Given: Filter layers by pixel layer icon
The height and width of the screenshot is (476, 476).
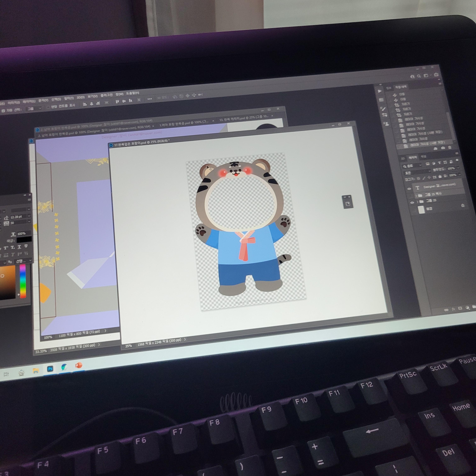Looking at the screenshot, I should pos(428,164).
